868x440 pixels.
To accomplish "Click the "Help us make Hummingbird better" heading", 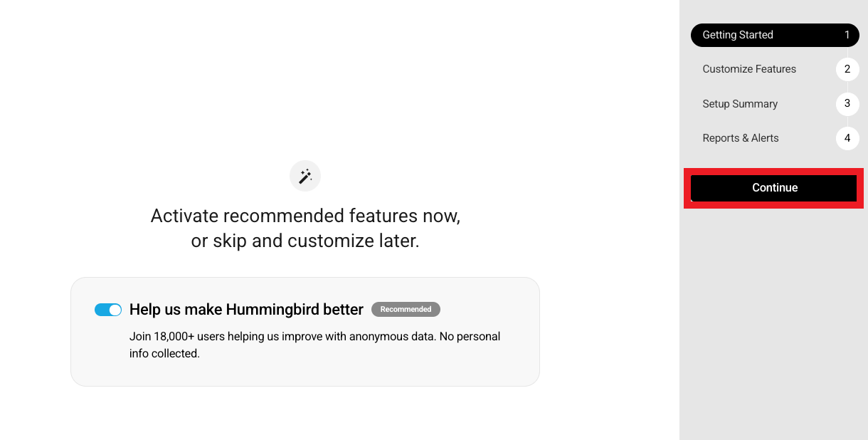I will [246, 310].
